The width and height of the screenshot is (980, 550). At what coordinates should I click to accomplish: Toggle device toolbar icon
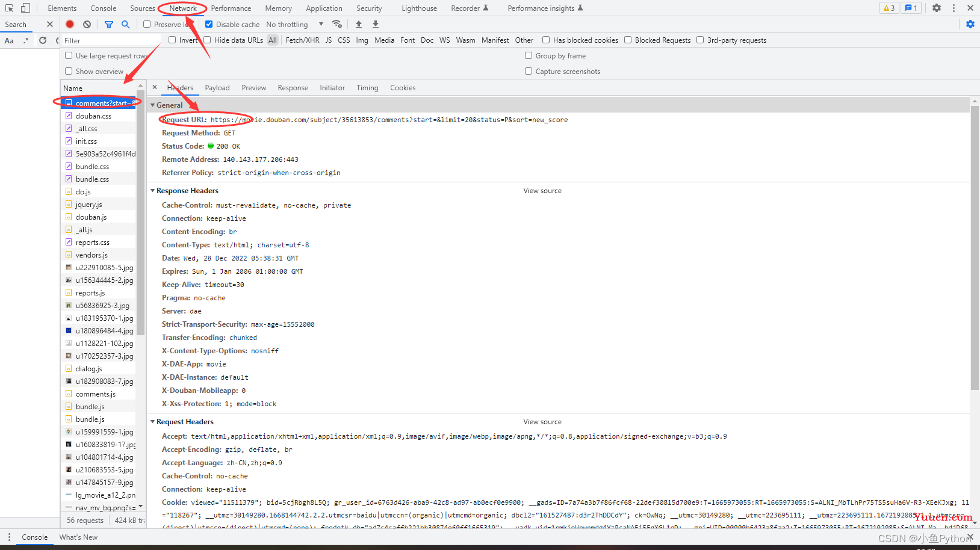(x=25, y=8)
